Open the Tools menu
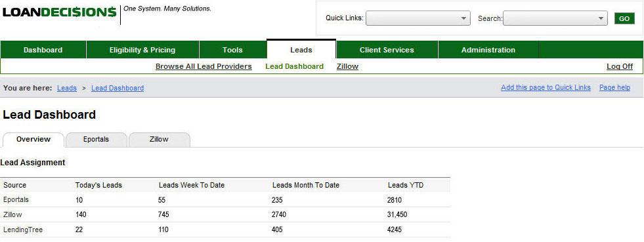Screen dimensions: 644x242 tap(232, 50)
